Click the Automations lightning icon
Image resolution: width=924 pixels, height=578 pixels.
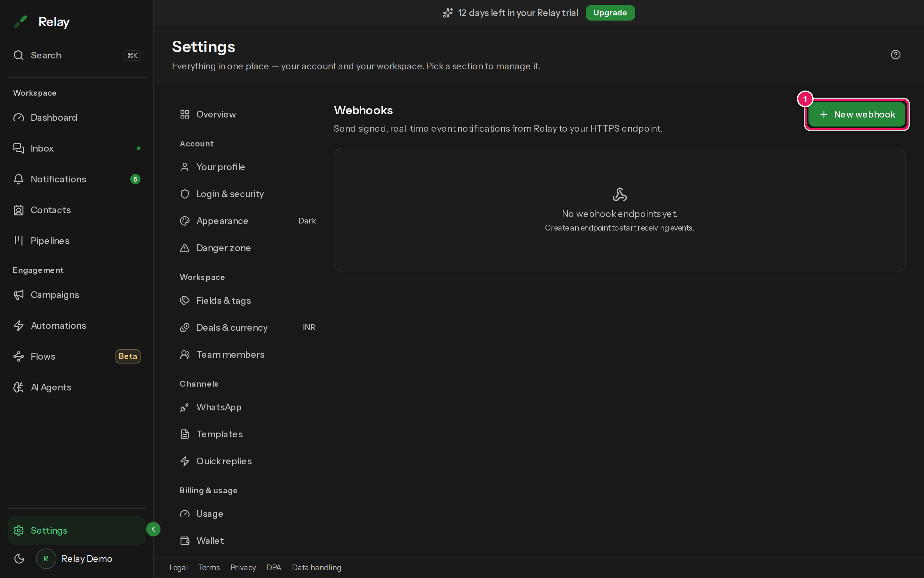pos(18,326)
